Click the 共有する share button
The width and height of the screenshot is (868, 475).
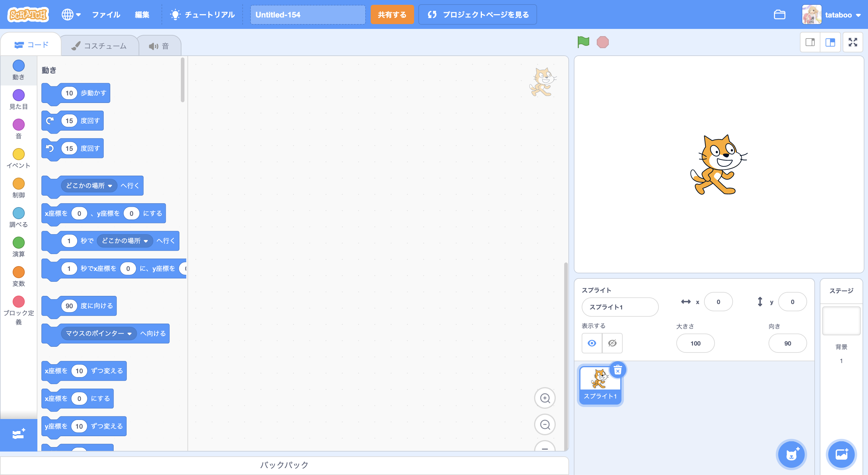click(392, 15)
